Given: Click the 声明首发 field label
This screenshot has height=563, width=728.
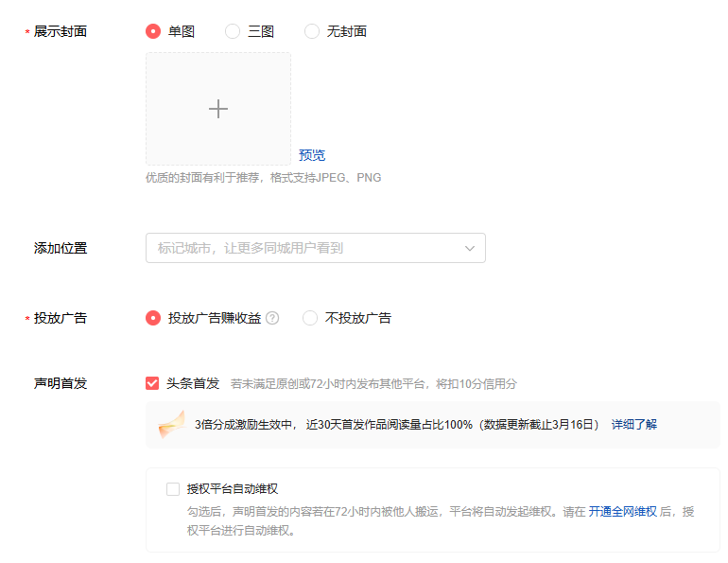Looking at the screenshot, I should [x=61, y=383].
